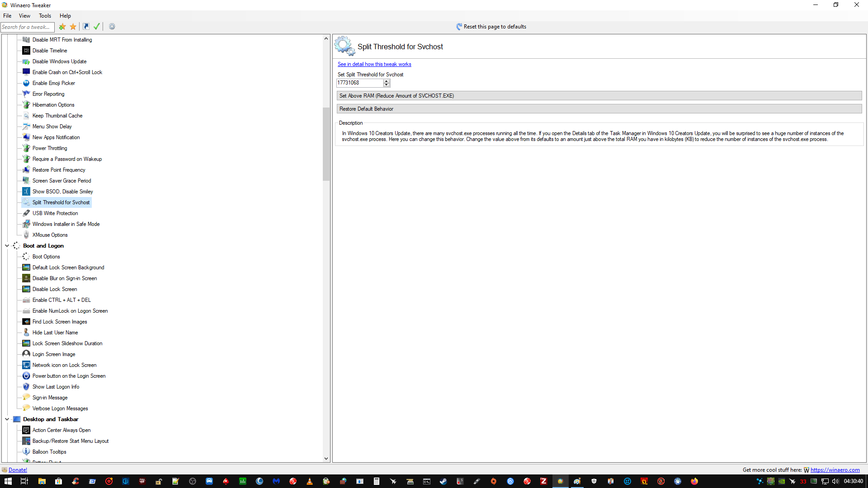Open the Tools menu

(45, 16)
